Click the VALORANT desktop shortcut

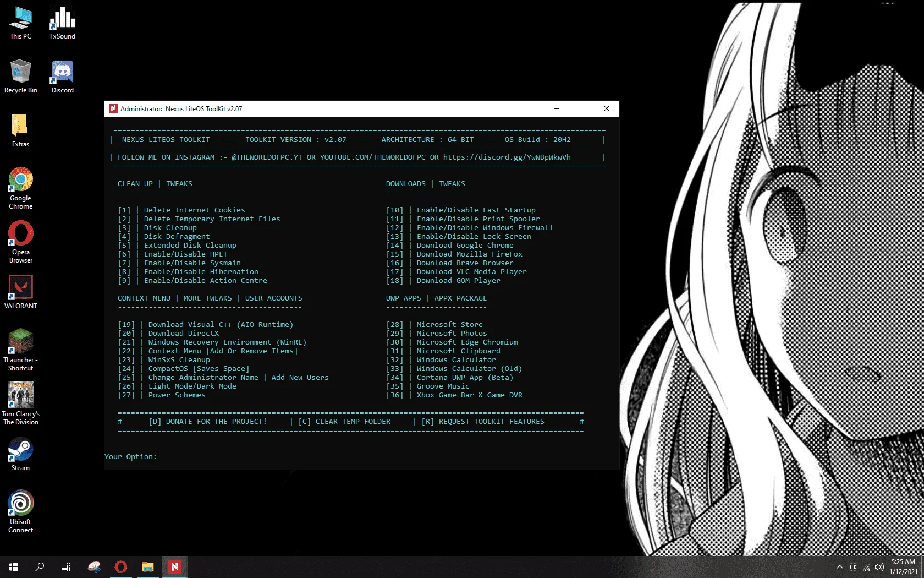point(21,292)
